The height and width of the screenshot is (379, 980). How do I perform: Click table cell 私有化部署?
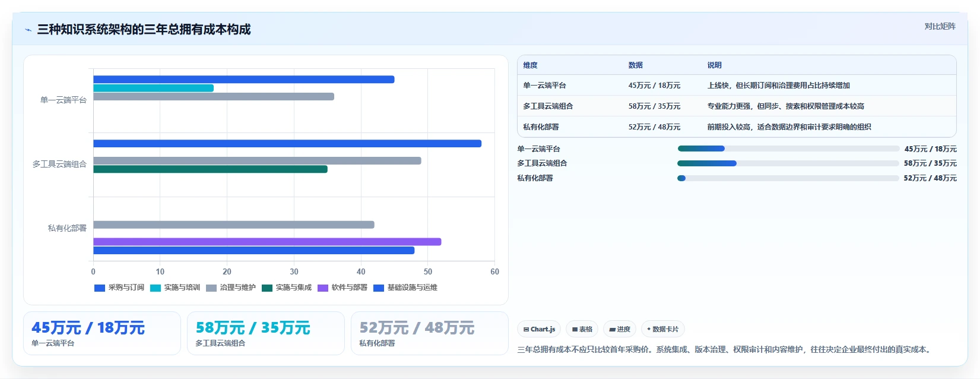pyautogui.click(x=541, y=127)
